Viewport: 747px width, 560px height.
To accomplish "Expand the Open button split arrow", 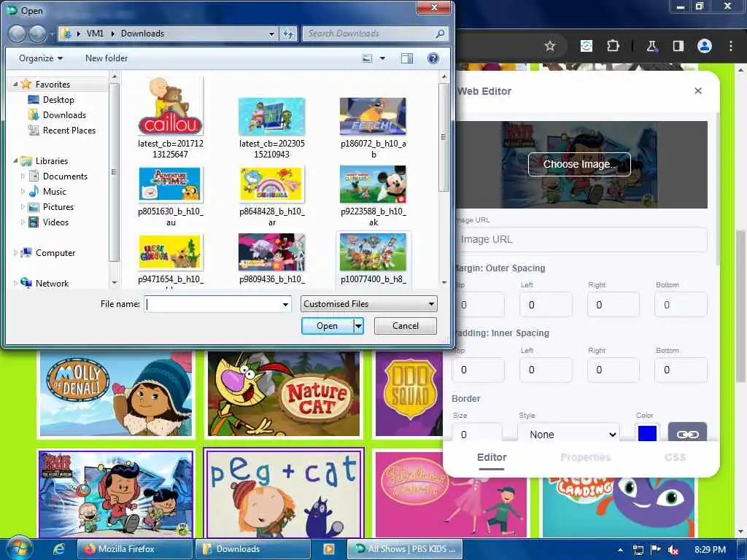I will pyautogui.click(x=359, y=326).
